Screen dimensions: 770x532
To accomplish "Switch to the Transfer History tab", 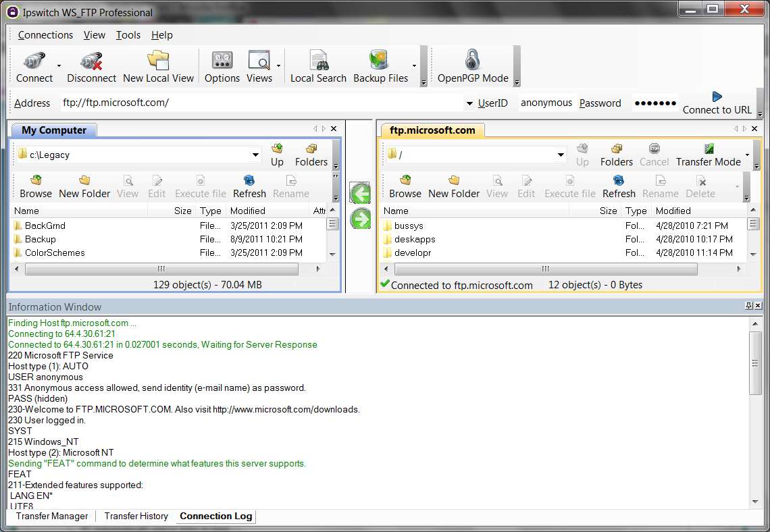I will (136, 516).
